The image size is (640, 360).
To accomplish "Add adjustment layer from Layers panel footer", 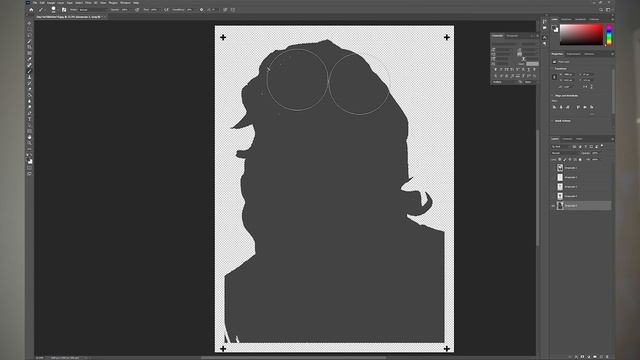I will click(589, 356).
